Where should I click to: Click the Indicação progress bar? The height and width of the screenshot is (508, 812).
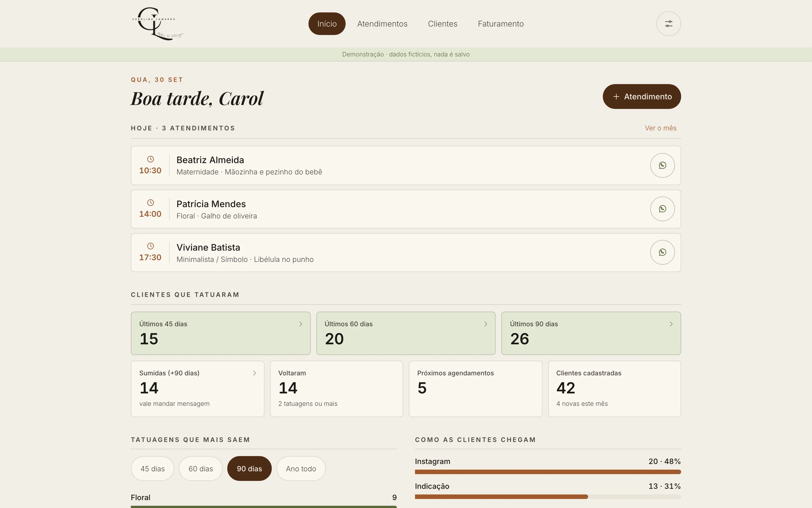coord(548,497)
